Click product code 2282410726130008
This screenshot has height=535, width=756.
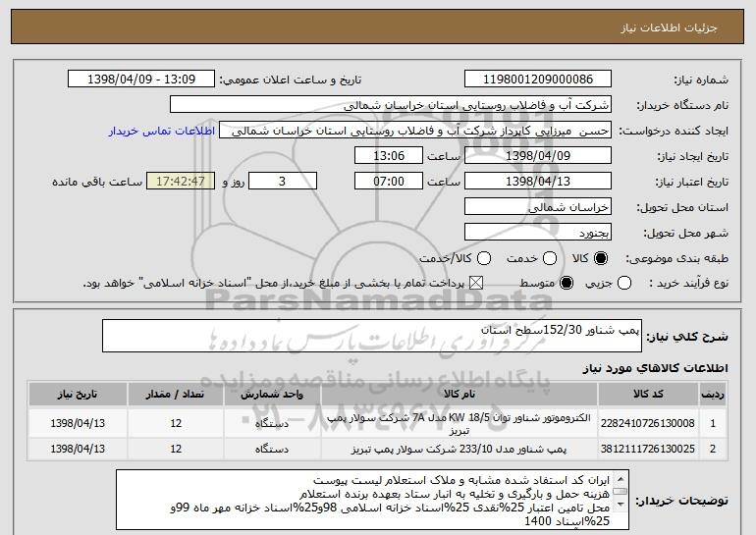point(648,424)
